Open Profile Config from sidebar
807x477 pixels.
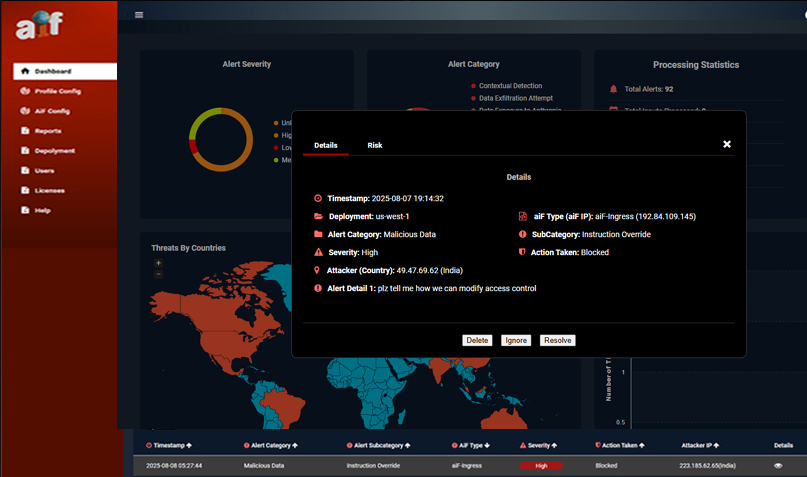[57, 91]
